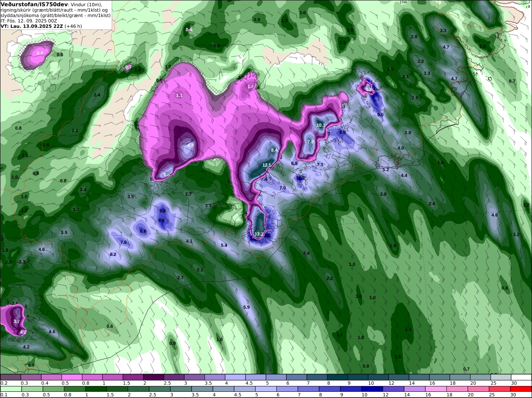Screen dimensions: 532x398
Task: Select the 0.1 label in the rain legend
Action: (4, 395)
